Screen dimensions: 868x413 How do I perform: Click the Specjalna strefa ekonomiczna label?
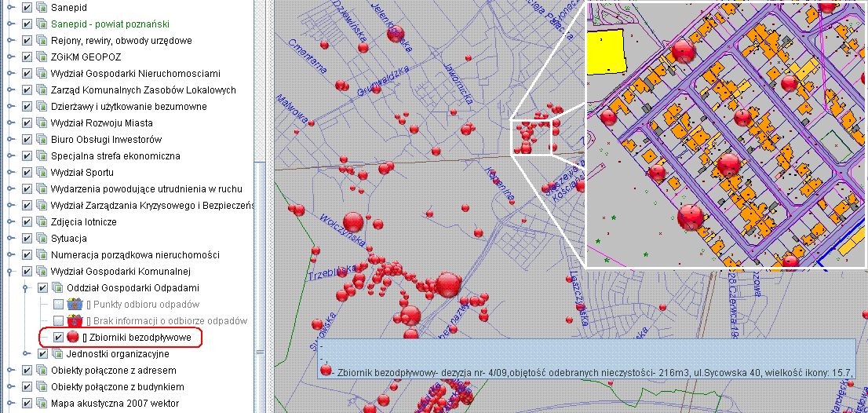(115, 155)
